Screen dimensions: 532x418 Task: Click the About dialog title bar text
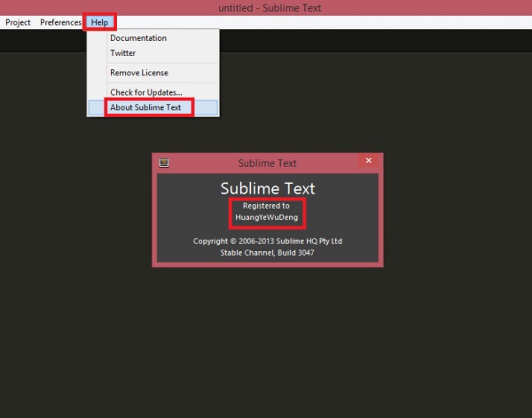click(x=268, y=163)
